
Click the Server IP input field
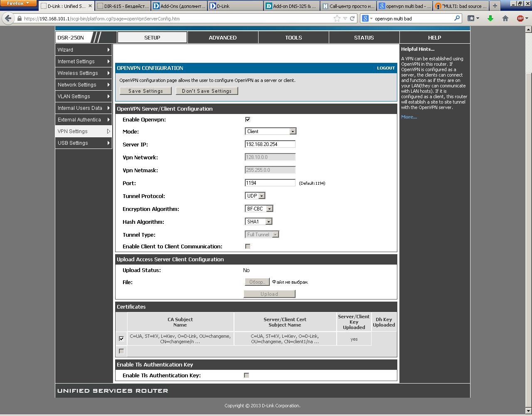(270, 144)
